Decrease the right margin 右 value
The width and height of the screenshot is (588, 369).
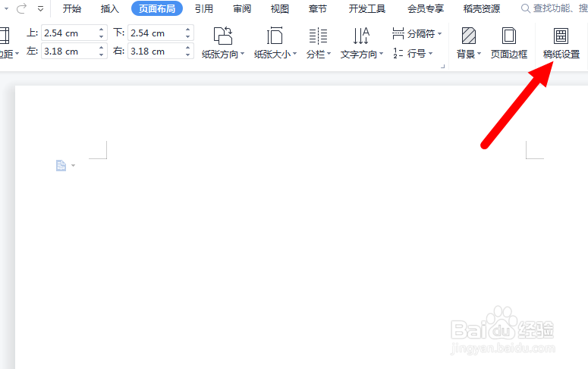(188, 55)
